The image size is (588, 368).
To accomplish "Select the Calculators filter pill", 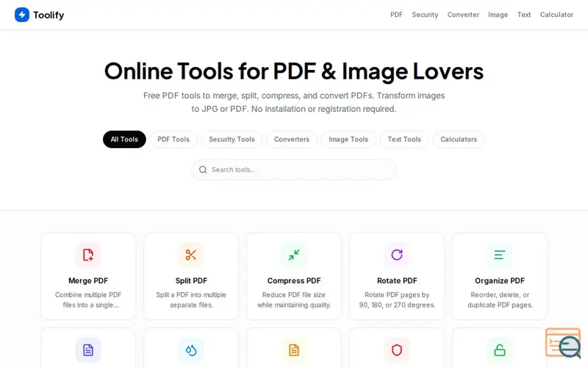I will (x=459, y=139).
